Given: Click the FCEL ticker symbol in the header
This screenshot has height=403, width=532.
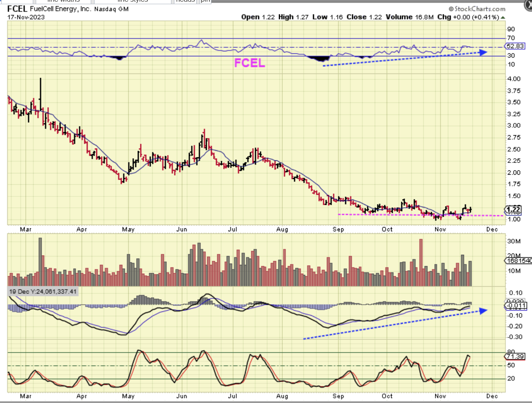Looking at the screenshot, I should pyautogui.click(x=17, y=9).
